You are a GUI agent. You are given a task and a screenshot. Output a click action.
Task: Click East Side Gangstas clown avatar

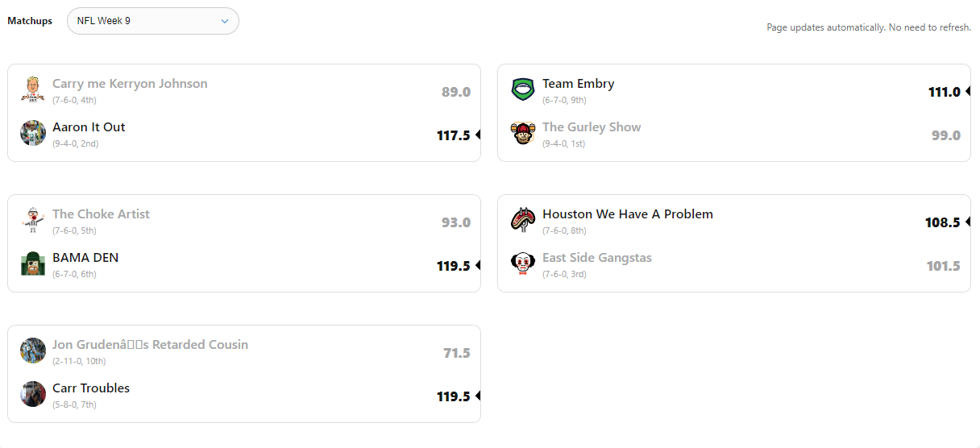(523, 263)
